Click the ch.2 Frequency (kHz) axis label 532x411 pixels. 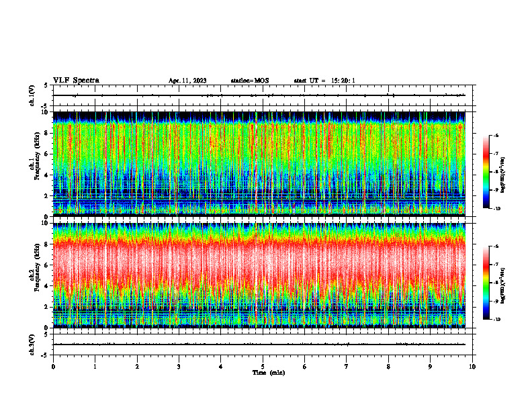[x=35, y=267]
